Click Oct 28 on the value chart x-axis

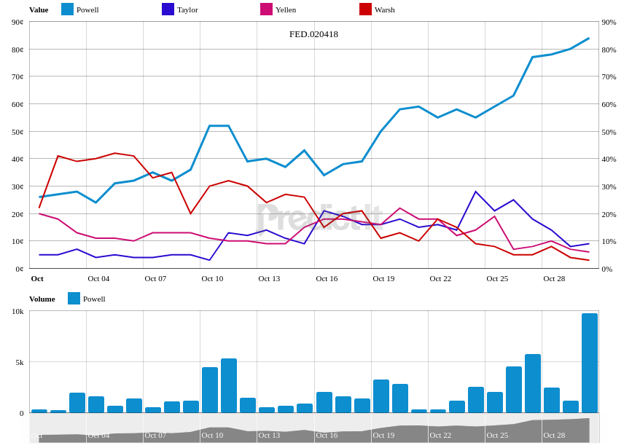pos(554,278)
